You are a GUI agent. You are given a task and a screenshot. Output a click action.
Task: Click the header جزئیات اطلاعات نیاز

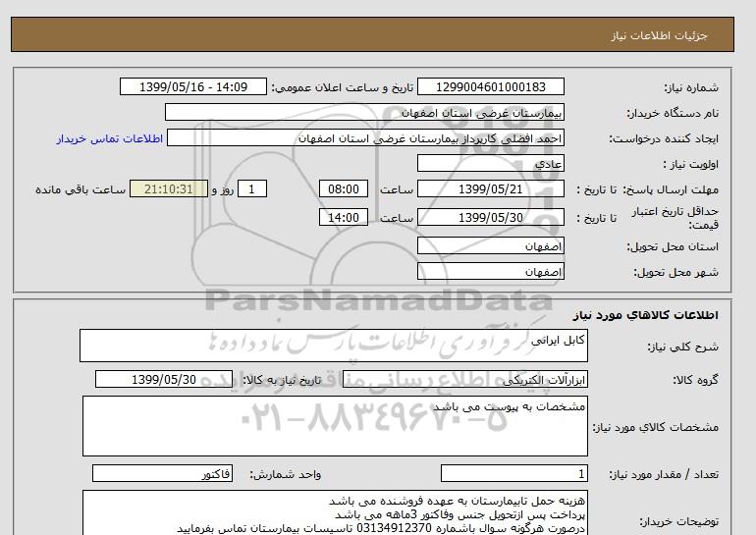coord(659,35)
